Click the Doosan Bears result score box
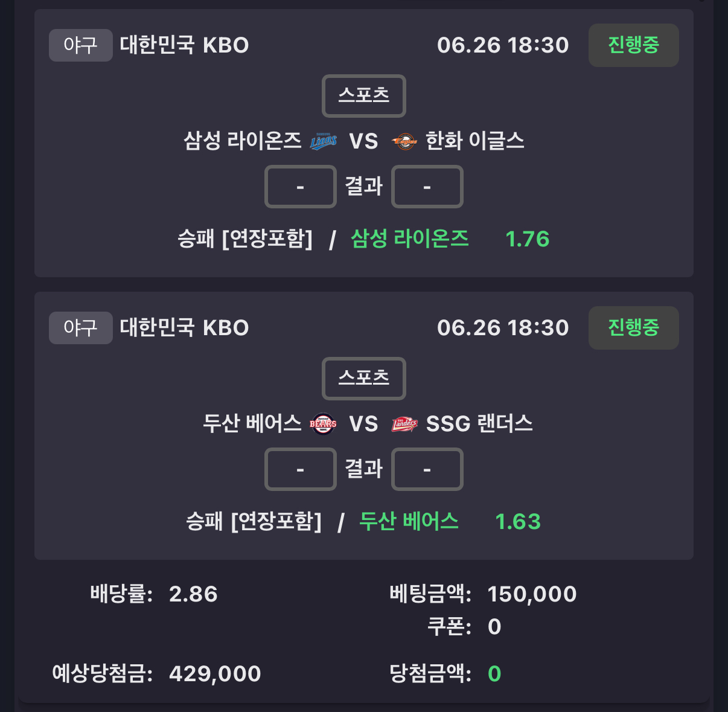The height and width of the screenshot is (712, 728). [301, 469]
